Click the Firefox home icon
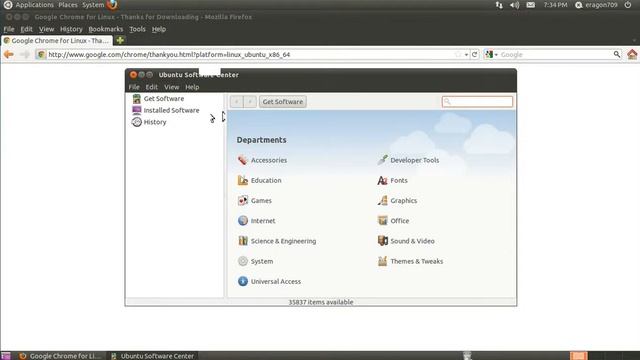Viewport: 640px width, 360px height. 632,54
